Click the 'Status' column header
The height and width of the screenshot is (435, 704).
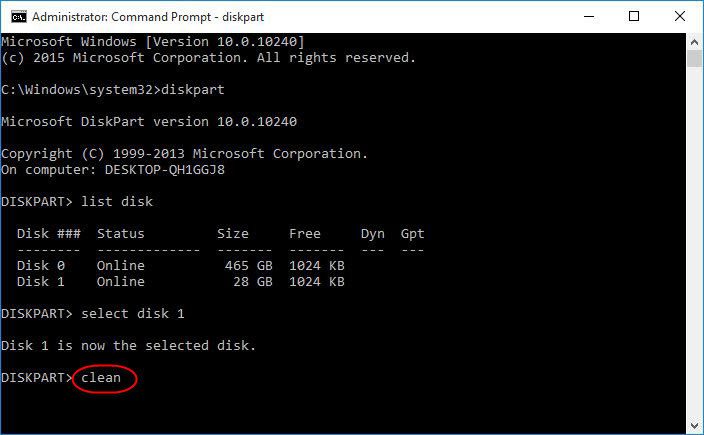(x=121, y=233)
